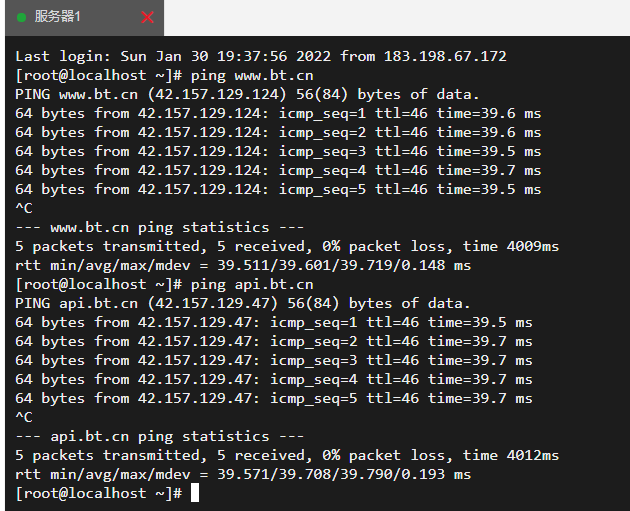The height and width of the screenshot is (511, 630).
Task: Click the www.bt.cn icmp_seq=1 reply line
Action: pyautogui.click(x=278, y=114)
